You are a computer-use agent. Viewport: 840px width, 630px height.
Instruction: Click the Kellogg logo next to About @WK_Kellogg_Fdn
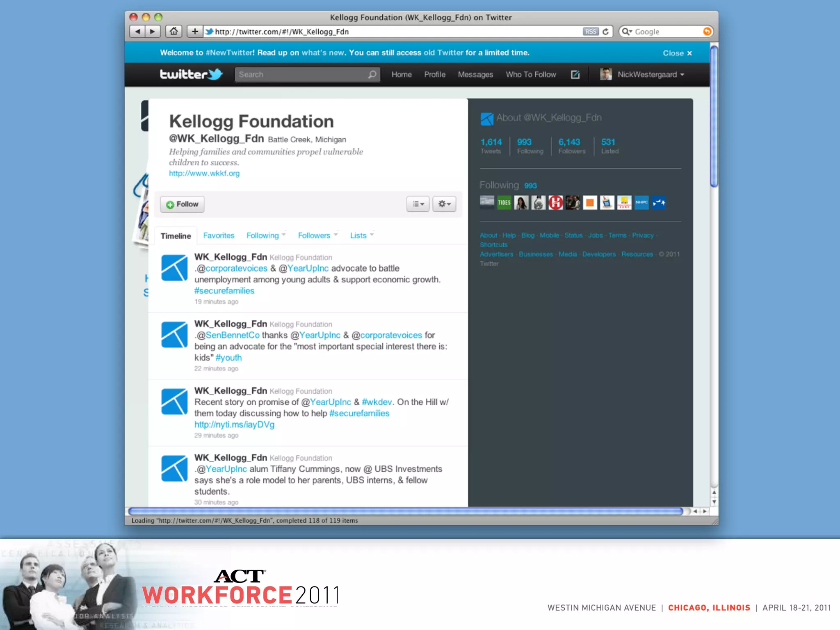tap(487, 119)
